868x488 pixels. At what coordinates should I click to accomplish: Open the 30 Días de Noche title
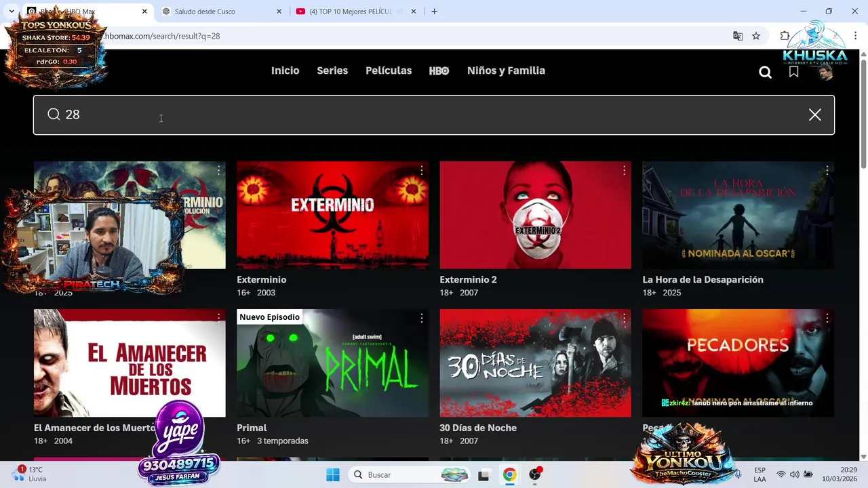pos(478,428)
